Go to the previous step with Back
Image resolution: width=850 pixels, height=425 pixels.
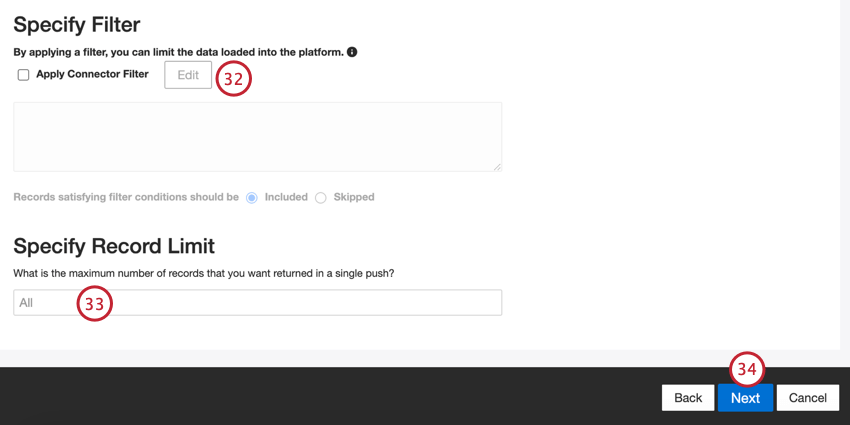pyautogui.click(x=688, y=397)
